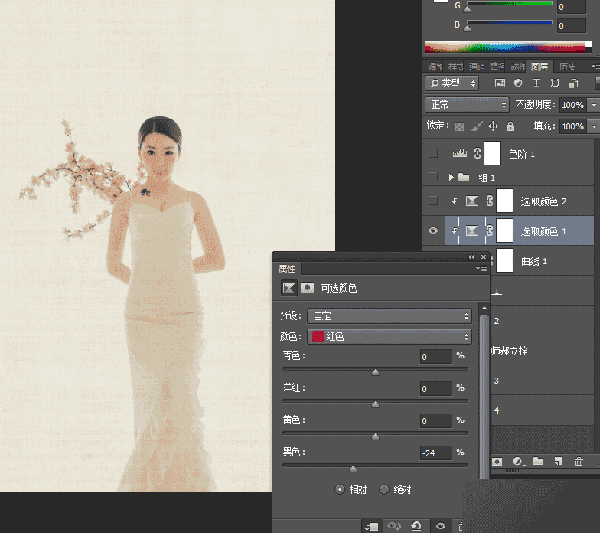This screenshot has height=533, width=600.
Task: Create a new layer group folder icon
Action: (x=538, y=462)
